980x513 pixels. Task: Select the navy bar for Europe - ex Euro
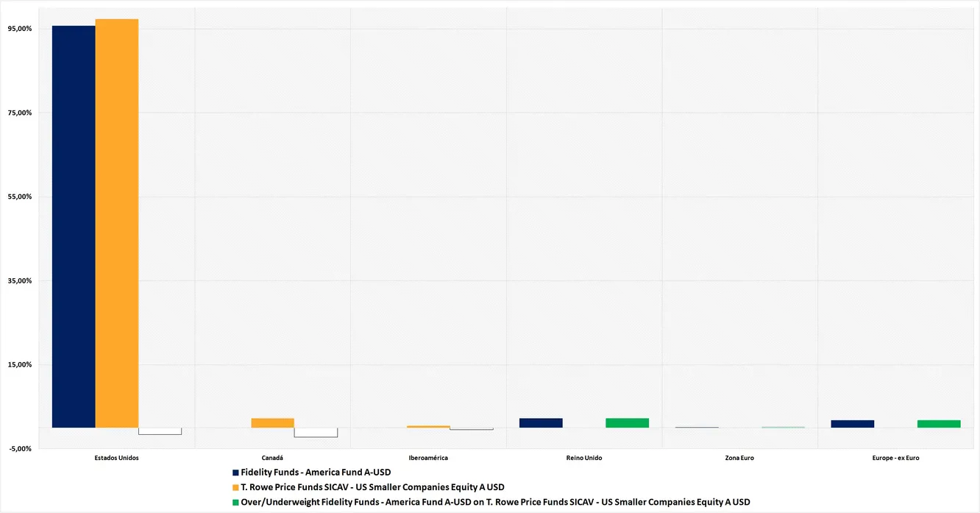click(x=852, y=424)
